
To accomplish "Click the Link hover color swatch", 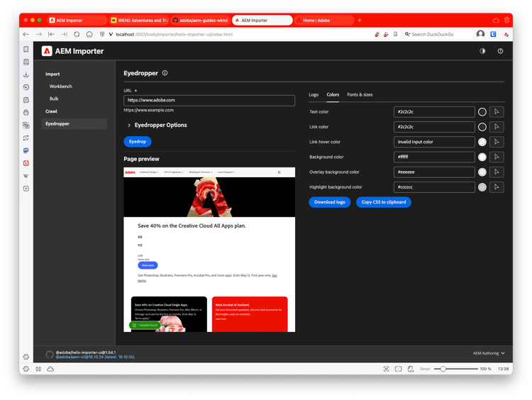I will click(482, 142).
